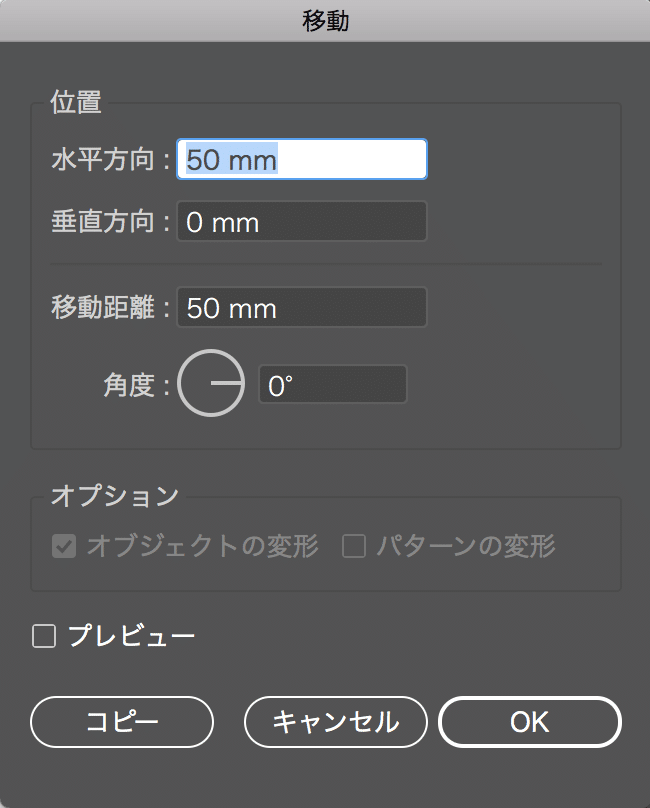
Task: Click the 垂直方向 value field
Action: 302,222
